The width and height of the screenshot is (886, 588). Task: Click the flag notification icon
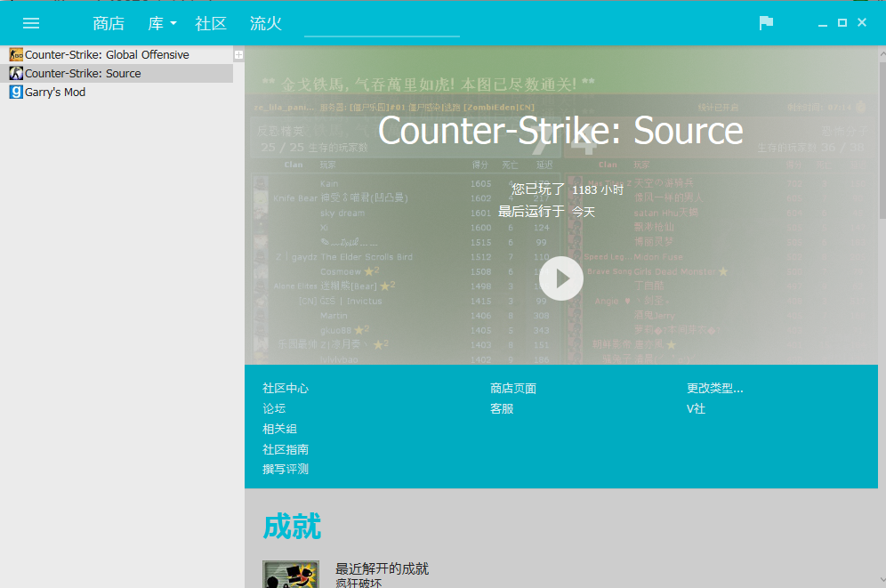point(766,23)
